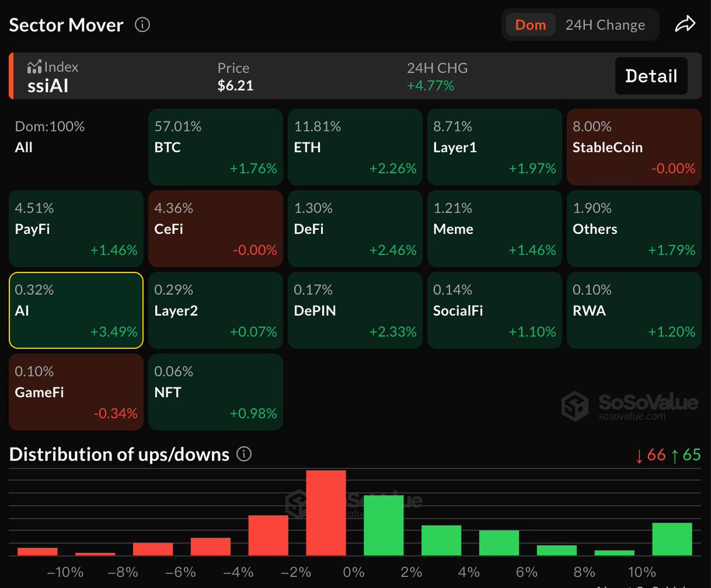Select the BTC sector tile
This screenshot has width=711, height=588.
(x=216, y=146)
